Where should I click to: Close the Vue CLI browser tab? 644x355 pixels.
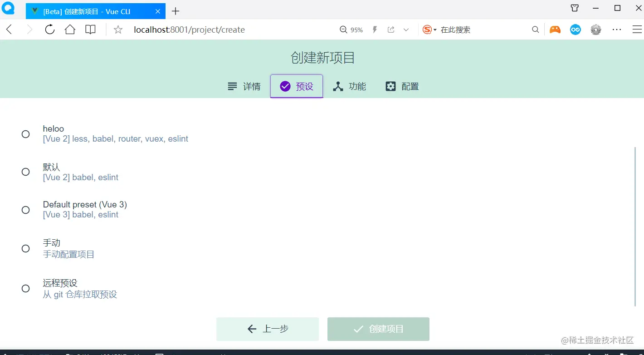coord(157,11)
